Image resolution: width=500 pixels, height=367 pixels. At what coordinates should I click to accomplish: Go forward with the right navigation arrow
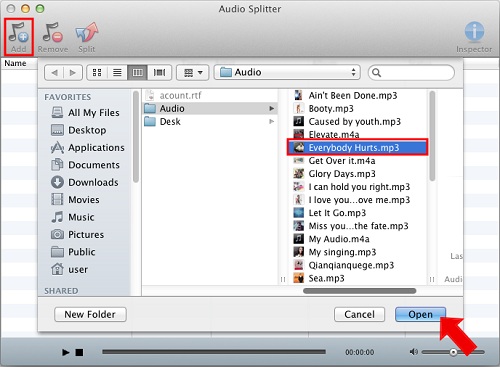[x=73, y=72]
